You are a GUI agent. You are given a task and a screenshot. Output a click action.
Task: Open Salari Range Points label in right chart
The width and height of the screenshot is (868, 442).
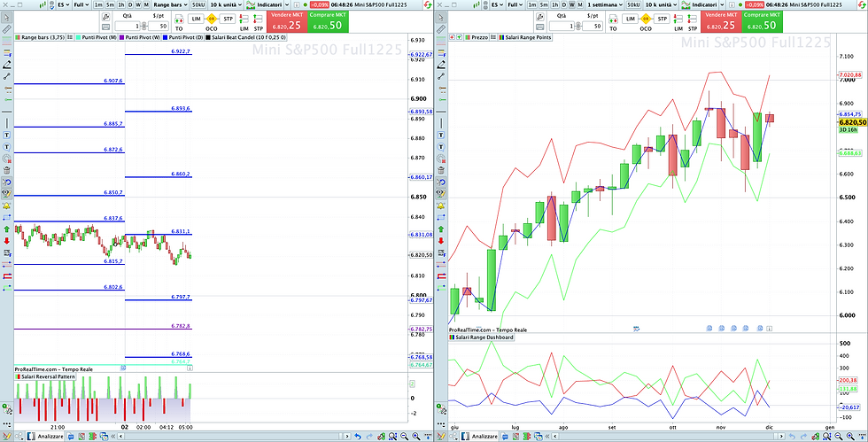[525, 37]
